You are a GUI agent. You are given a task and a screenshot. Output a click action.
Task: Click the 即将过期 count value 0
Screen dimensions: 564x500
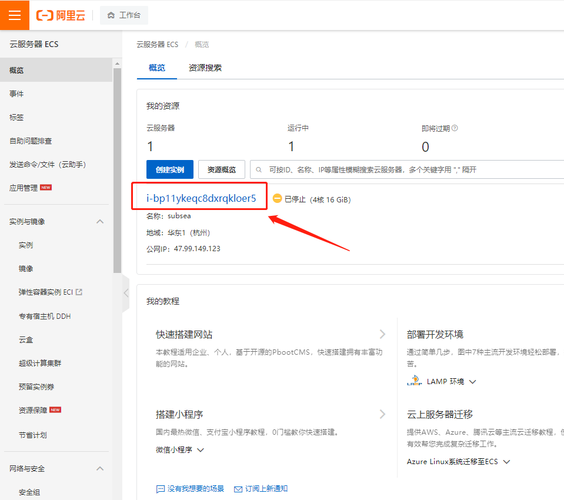[x=425, y=147]
